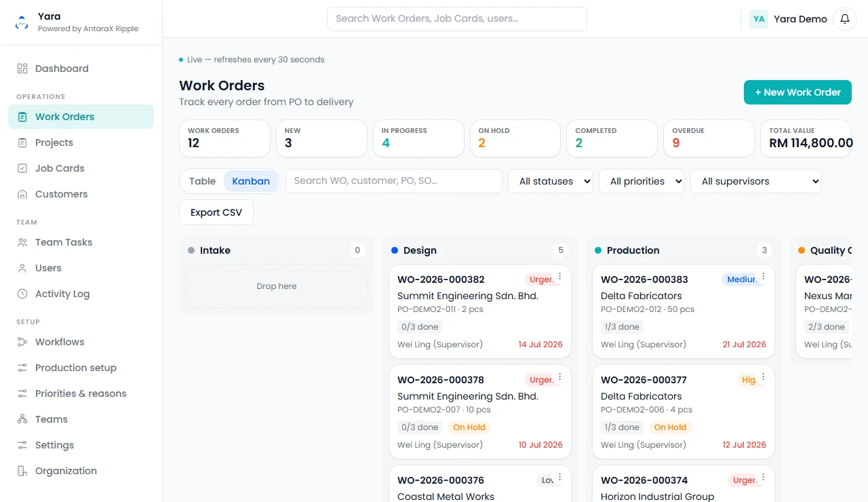The height and width of the screenshot is (502, 868).
Task: Click the On Hold stat card
Action: 515,138
